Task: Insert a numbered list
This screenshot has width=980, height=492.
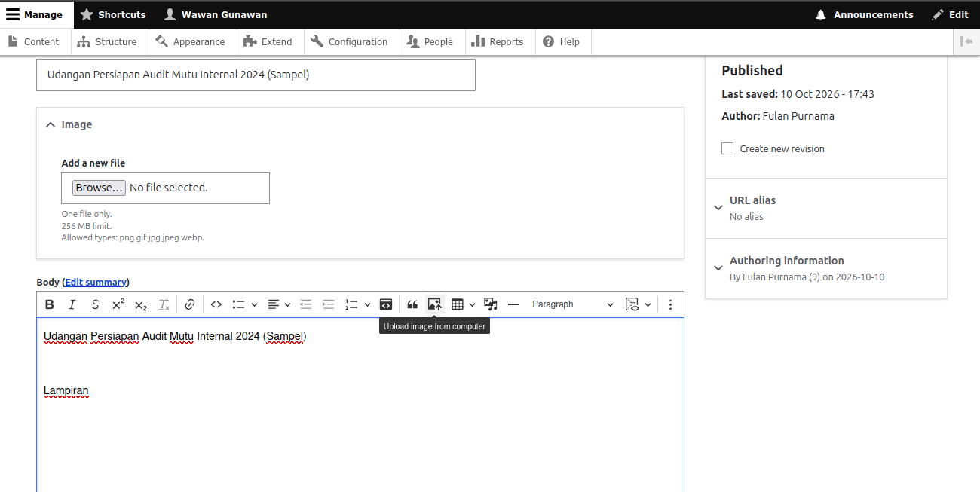Action: pyautogui.click(x=352, y=304)
